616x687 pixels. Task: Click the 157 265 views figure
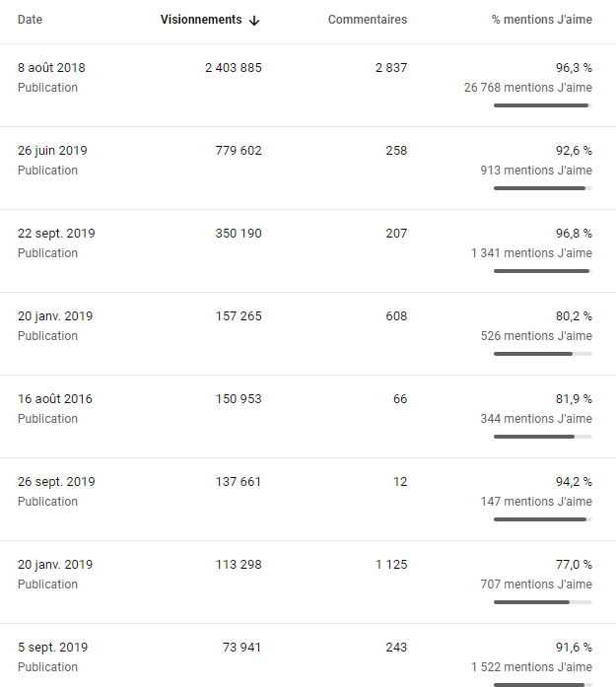click(239, 316)
